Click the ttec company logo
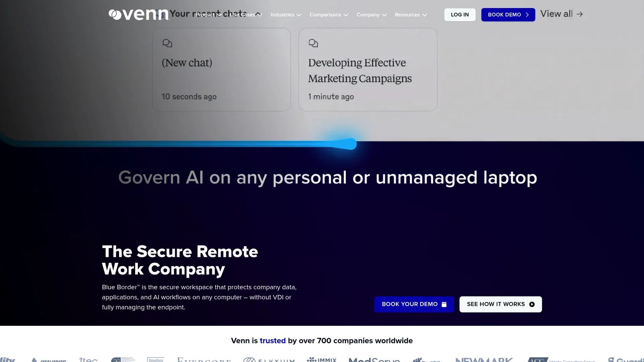644x362 pixels. 88,360
